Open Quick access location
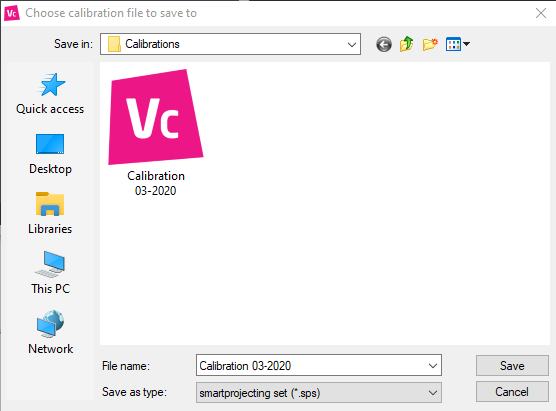This screenshot has width=556, height=411. (x=50, y=94)
